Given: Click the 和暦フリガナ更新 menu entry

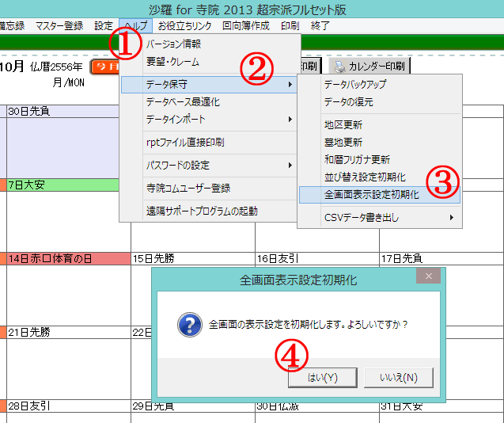Looking at the screenshot, I should [x=357, y=159].
